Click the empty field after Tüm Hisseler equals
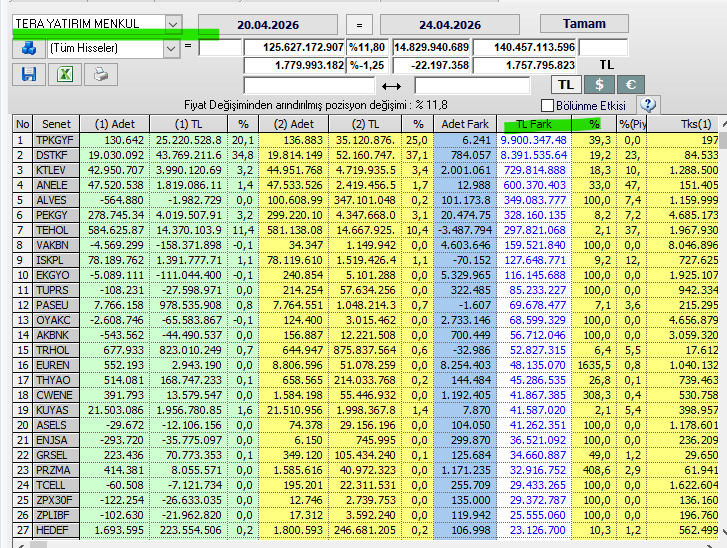Screen dimensions: 727x548 (220, 48)
